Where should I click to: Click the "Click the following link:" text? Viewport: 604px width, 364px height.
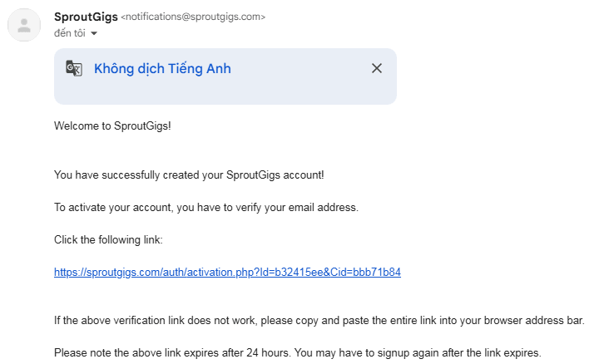tap(108, 239)
